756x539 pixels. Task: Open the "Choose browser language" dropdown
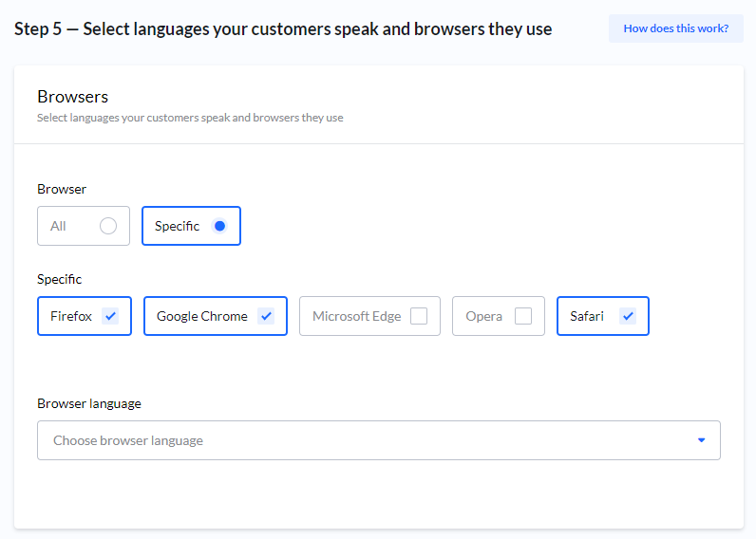[x=378, y=440]
